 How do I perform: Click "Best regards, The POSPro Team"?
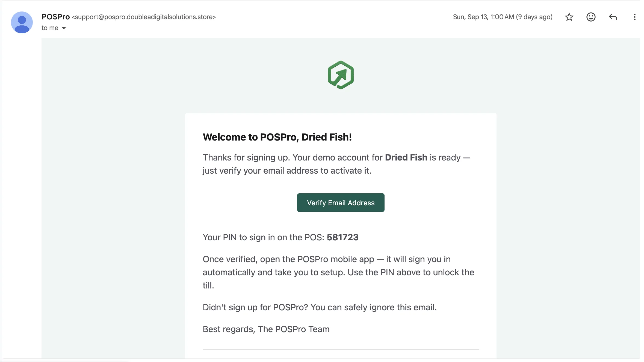pyautogui.click(x=266, y=329)
